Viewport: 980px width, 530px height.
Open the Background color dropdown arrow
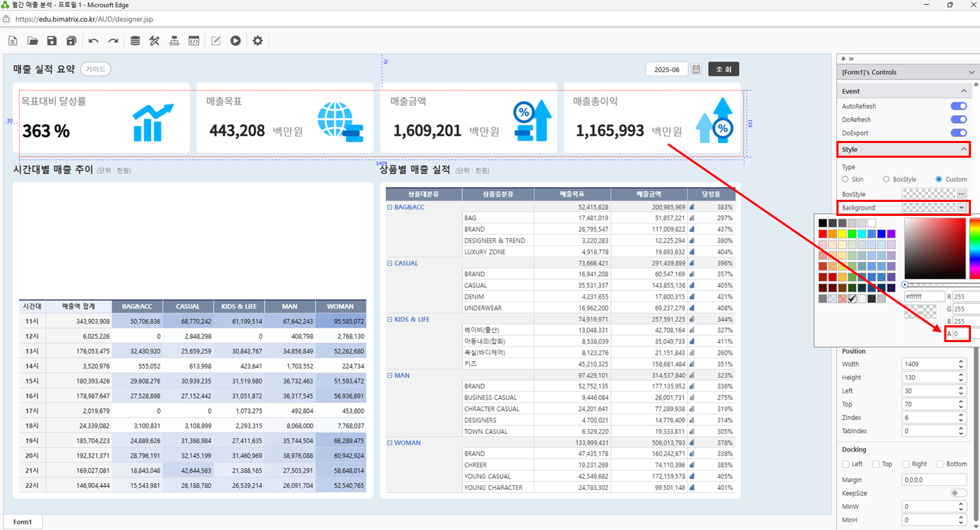click(962, 208)
